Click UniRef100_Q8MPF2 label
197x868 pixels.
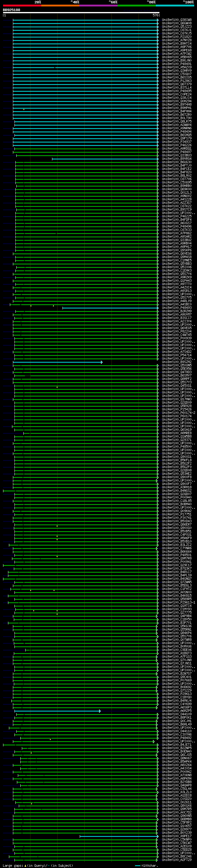[x=176, y=379]
